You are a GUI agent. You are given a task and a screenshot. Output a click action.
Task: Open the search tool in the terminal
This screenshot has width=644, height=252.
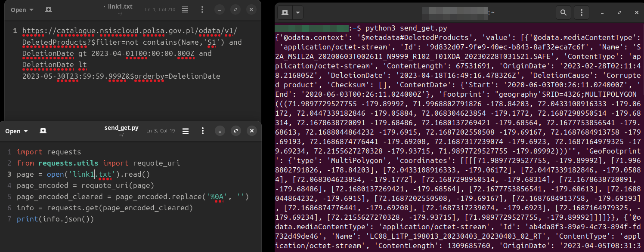click(563, 12)
